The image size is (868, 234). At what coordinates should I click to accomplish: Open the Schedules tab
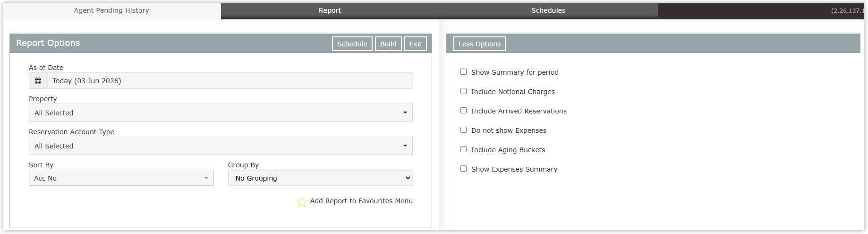click(x=548, y=10)
